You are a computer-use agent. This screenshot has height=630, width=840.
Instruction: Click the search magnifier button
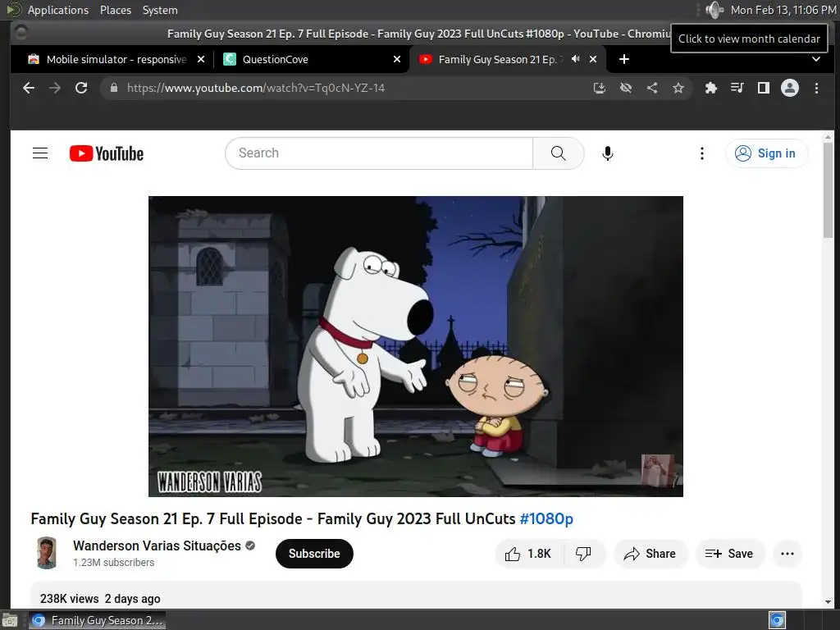tap(558, 153)
